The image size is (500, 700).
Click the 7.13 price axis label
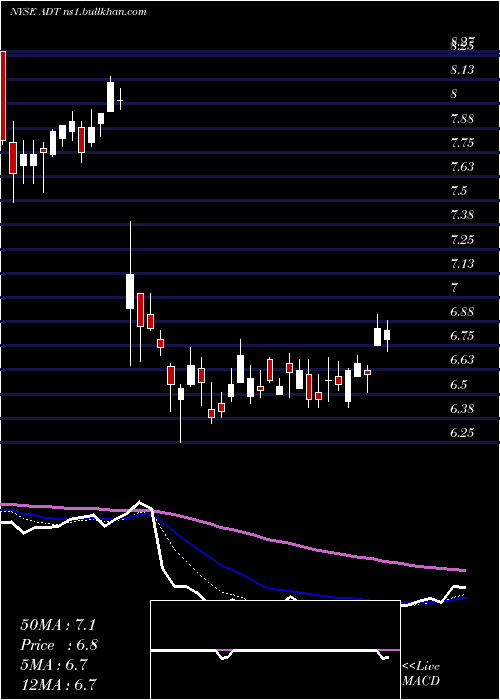pyautogui.click(x=462, y=264)
